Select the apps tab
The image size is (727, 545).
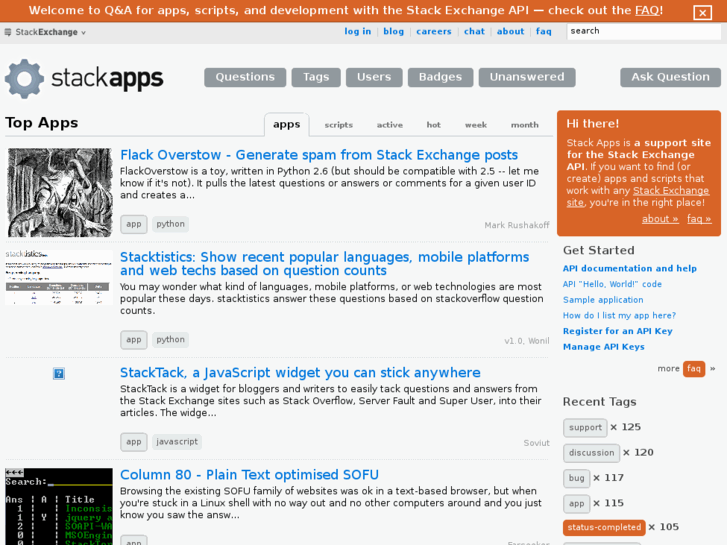[x=287, y=124]
